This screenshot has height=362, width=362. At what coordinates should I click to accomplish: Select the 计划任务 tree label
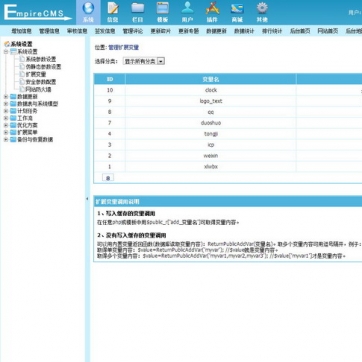[27, 111]
